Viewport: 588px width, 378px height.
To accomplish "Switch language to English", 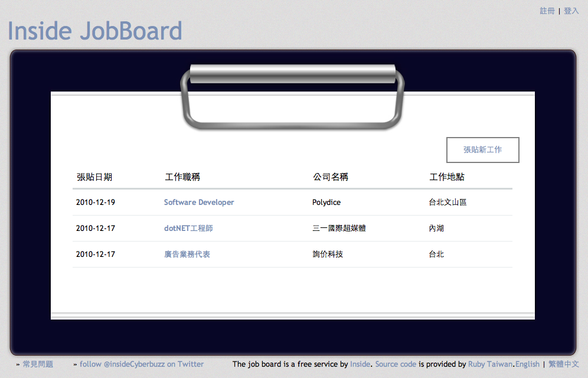I will [527, 364].
